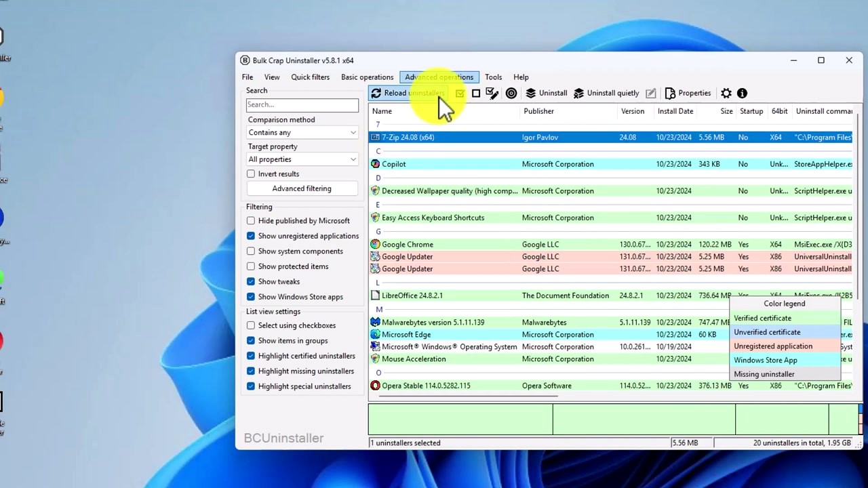Click the Uninstall quietly icon

pos(607,93)
